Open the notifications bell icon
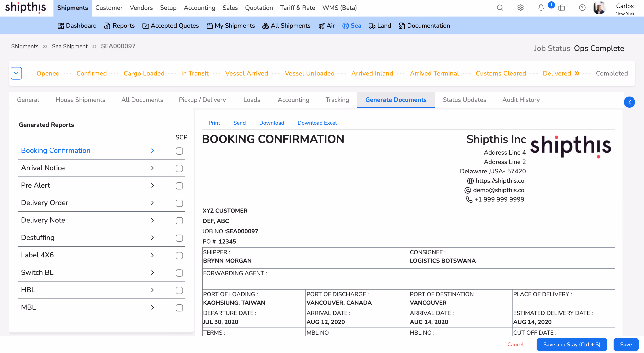Screen dimensions: 644x353 click(x=541, y=8)
